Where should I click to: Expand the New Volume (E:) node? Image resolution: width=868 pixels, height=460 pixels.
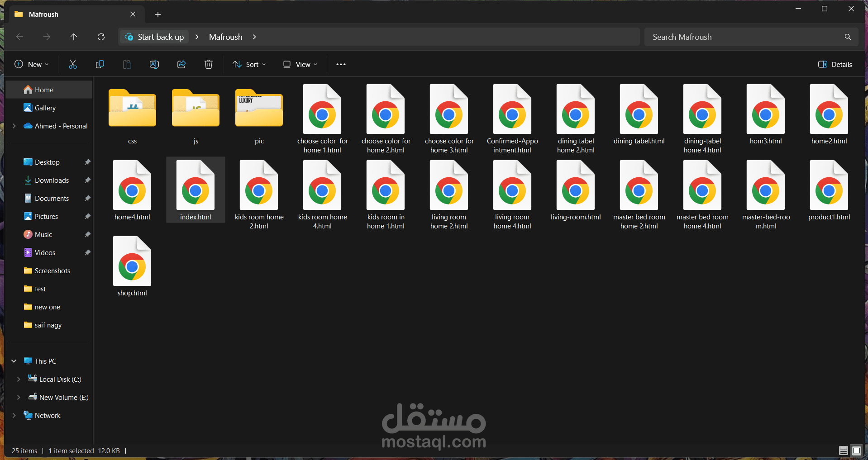click(19, 397)
